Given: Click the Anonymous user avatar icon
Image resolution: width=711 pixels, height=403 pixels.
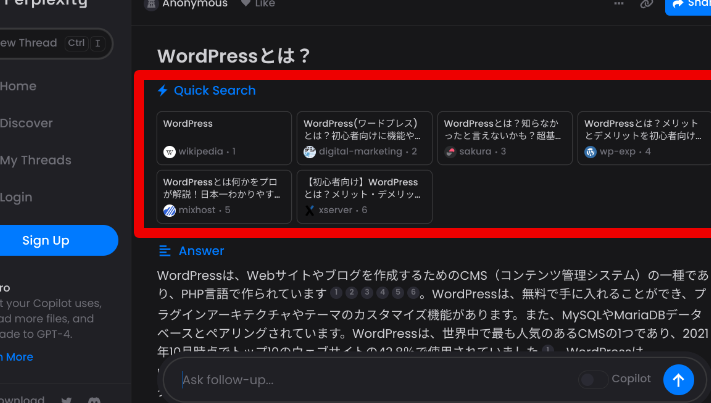Looking at the screenshot, I should pos(151,4).
